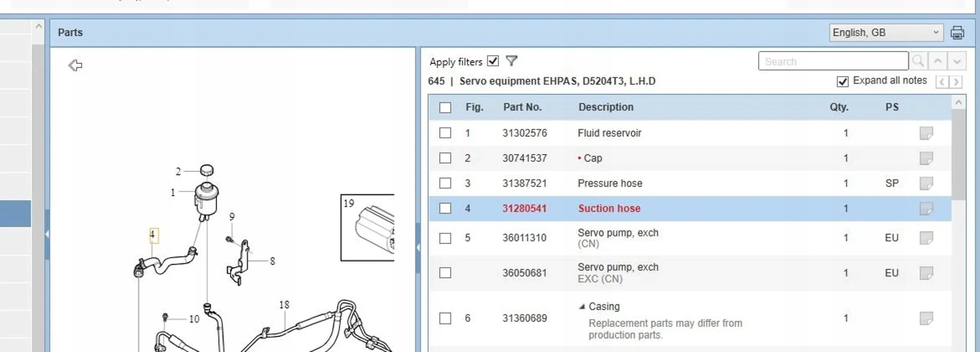Open the English, GB language dropdown
The width and height of the screenshot is (980, 352).
coord(886,33)
